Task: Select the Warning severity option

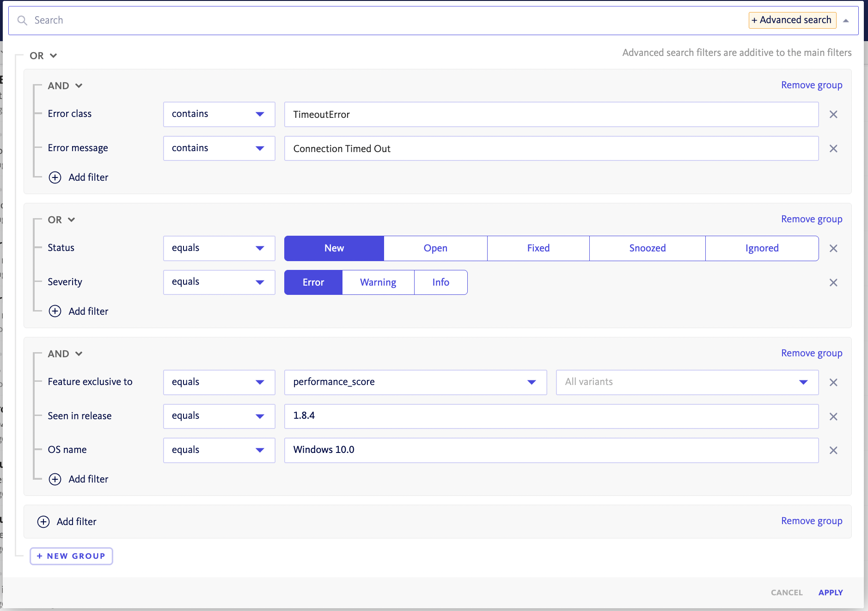Action: tap(378, 282)
